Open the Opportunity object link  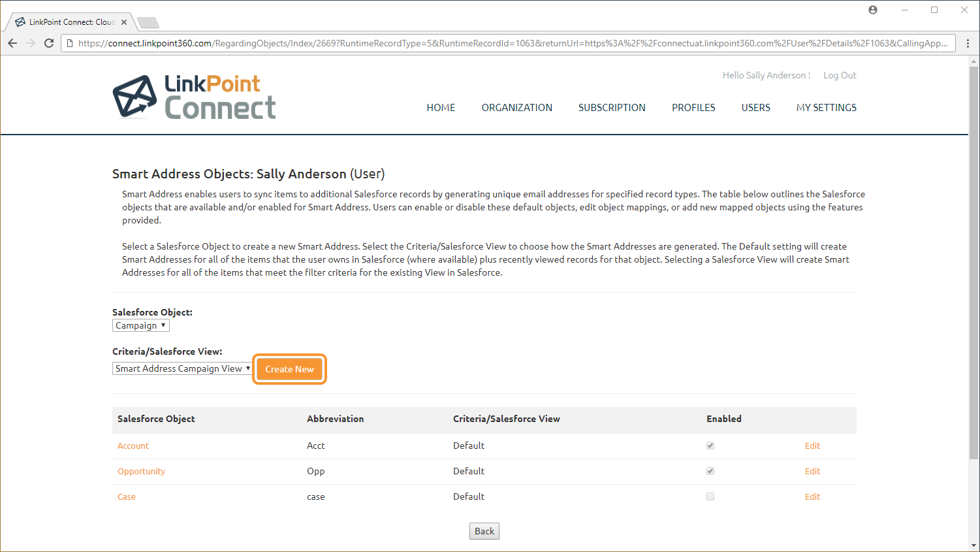click(141, 471)
